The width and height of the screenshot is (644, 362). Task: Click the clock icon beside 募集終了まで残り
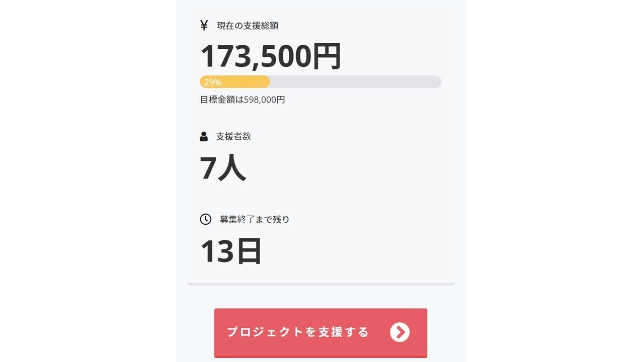click(x=205, y=219)
